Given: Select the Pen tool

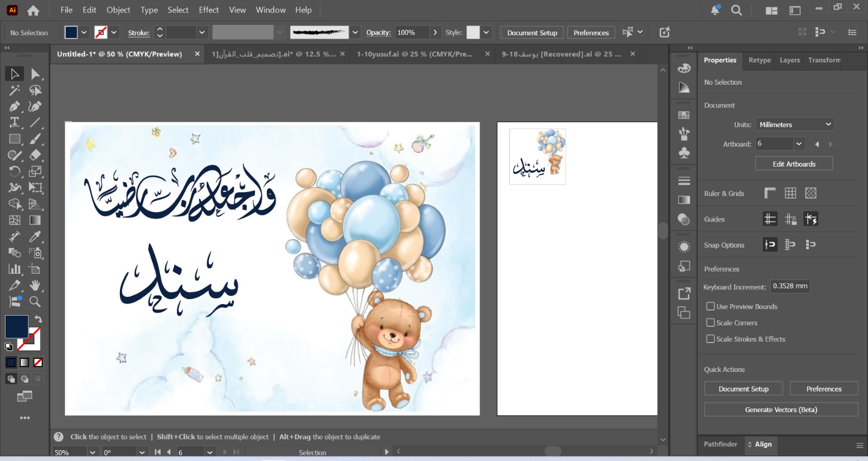Looking at the screenshot, I should coord(15,106).
